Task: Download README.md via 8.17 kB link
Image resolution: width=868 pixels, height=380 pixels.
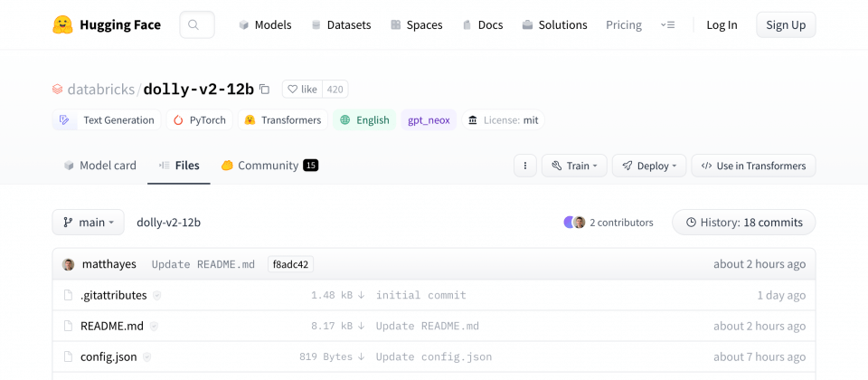Action: (x=337, y=327)
